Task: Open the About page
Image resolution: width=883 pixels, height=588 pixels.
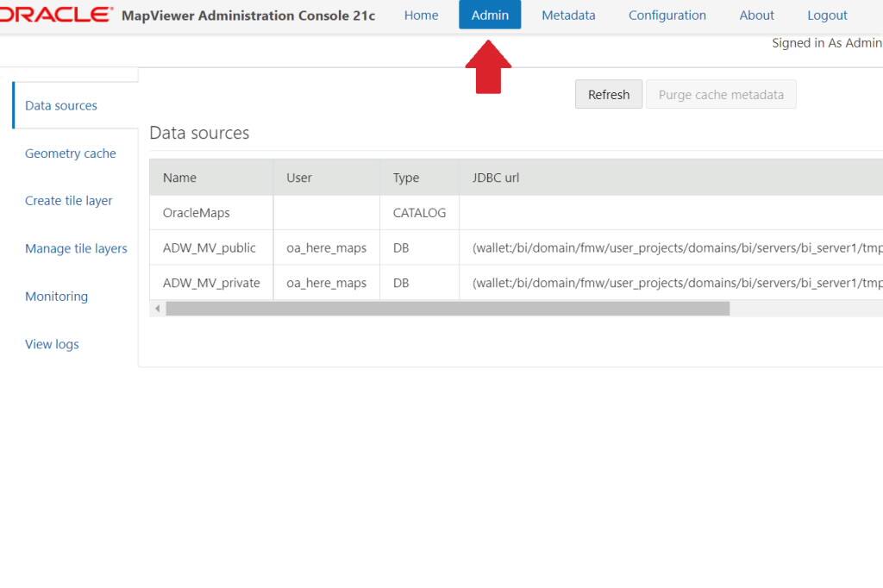Action: click(756, 15)
